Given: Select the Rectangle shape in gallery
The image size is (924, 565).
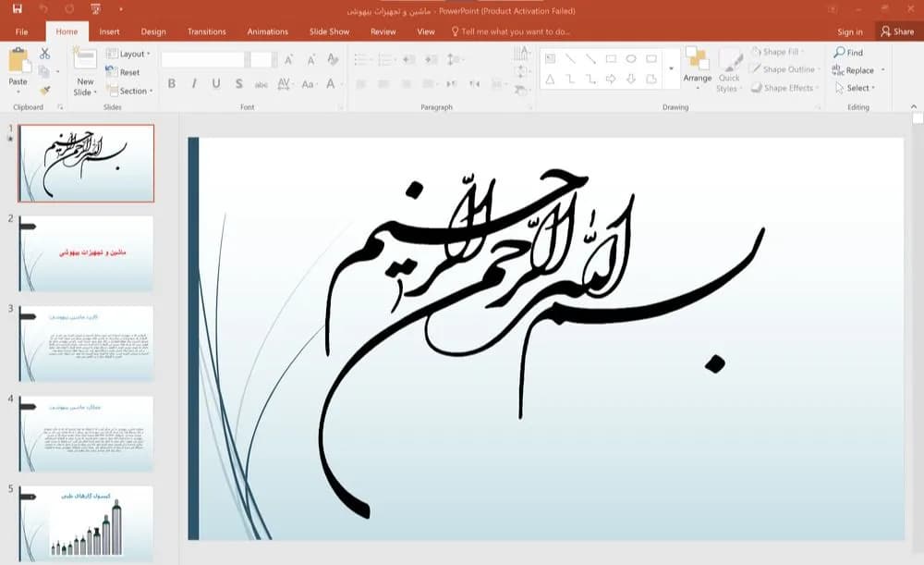Looking at the screenshot, I should (611, 58).
